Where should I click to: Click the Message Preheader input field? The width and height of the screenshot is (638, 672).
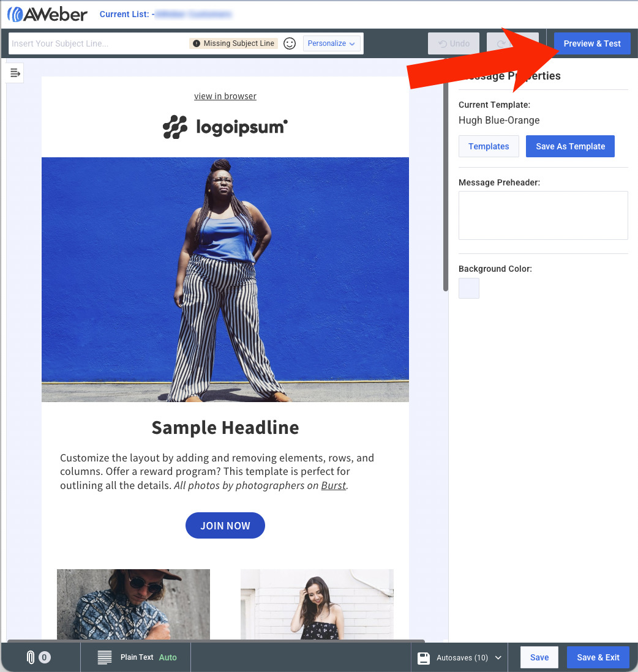click(x=543, y=215)
